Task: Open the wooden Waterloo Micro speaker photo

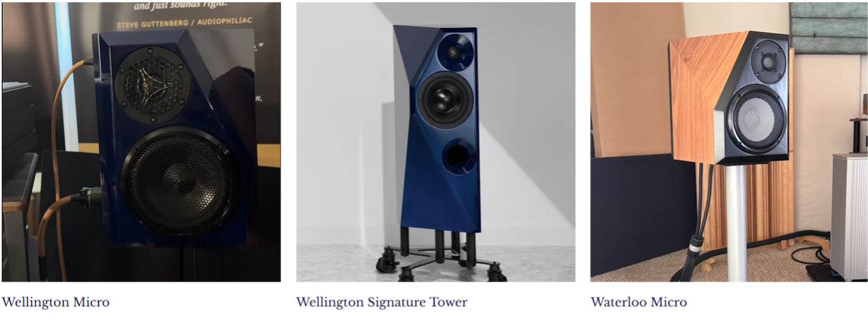Action: click(729, 142)
